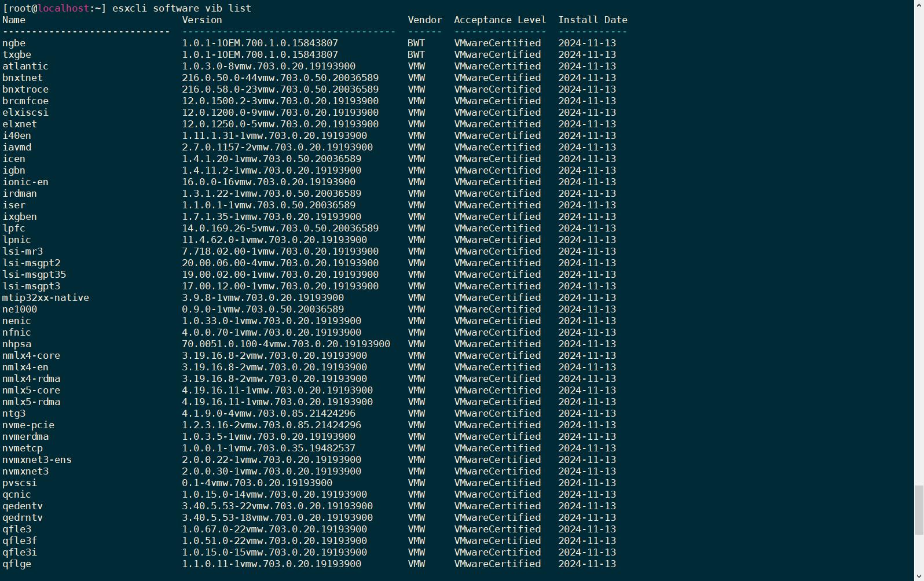Image resolution: width=924 pixels, height=581 pixels.
Task: Click 'VMwareCertified' in the atlantic row
Action: pos(497,66)
